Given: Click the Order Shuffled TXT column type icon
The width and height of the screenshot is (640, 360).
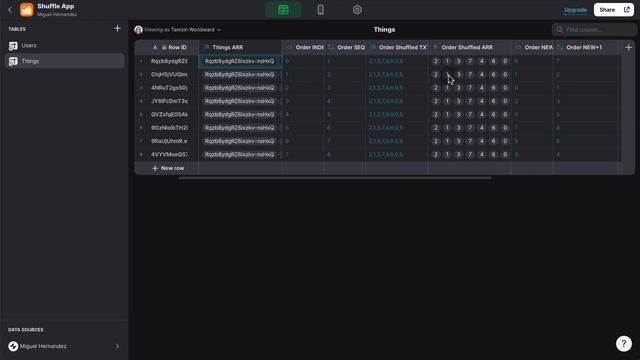Looking at the screenshot, I should 373,47.
